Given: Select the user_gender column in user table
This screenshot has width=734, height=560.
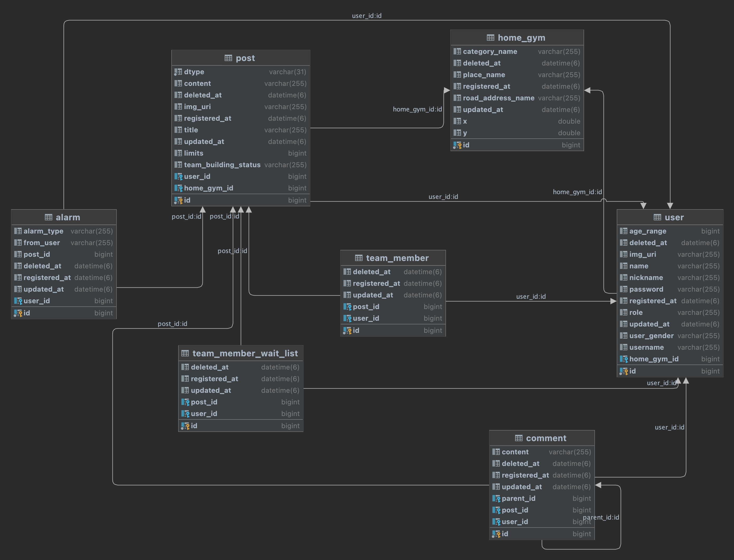Looking at the screenshot, I should point(651,336).
